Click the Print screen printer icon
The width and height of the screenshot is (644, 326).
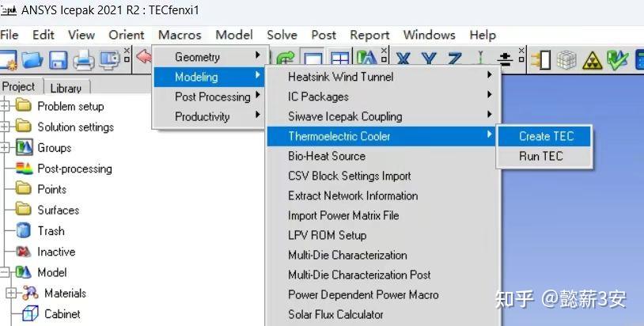click(x=84, y=59)
